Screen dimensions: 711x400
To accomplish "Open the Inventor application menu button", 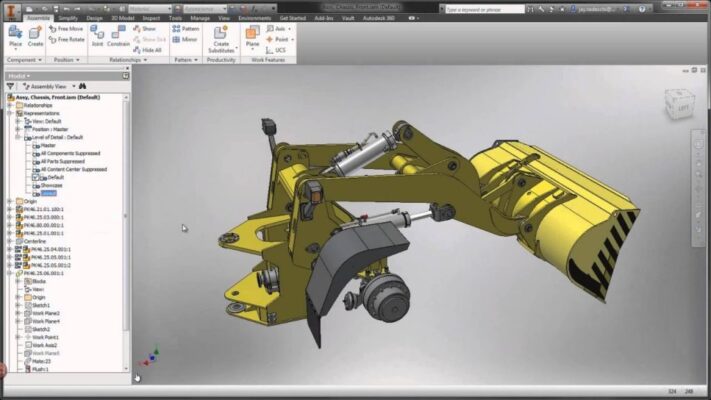I will 11,11.
